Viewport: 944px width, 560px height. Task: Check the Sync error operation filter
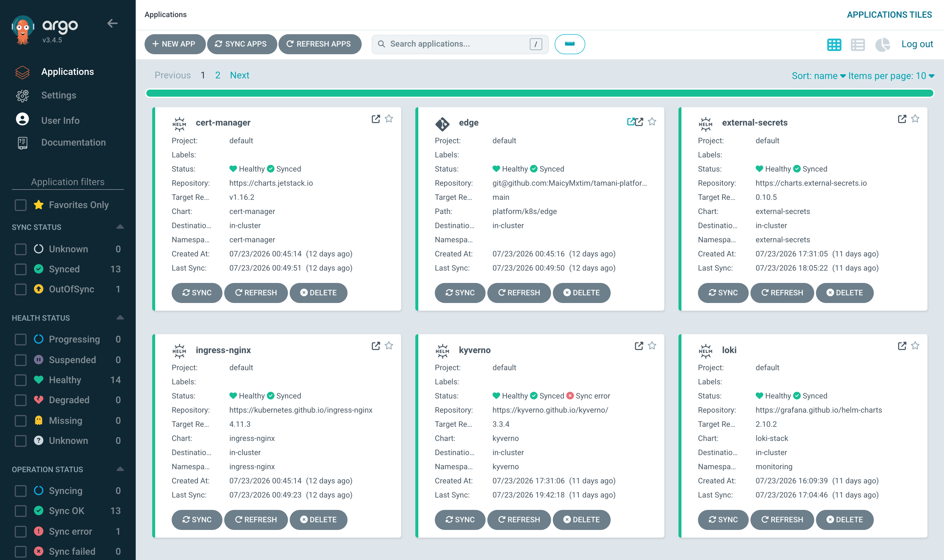[x=20, y=531]
